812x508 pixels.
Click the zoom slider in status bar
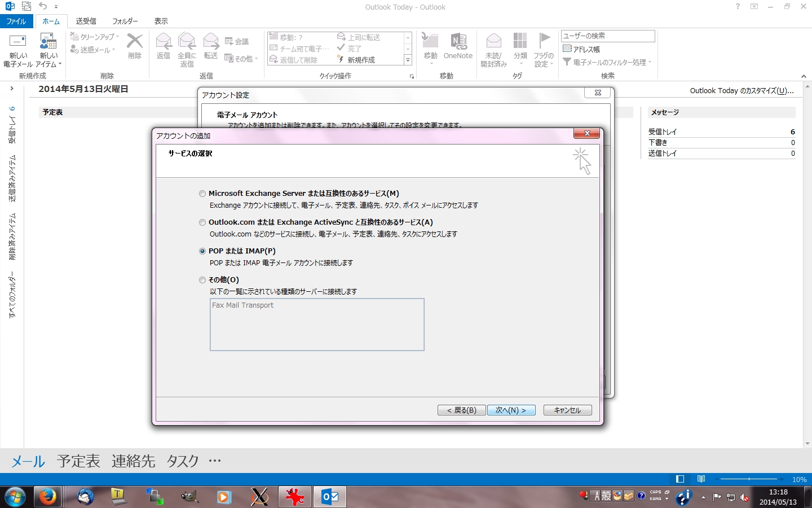749,479
